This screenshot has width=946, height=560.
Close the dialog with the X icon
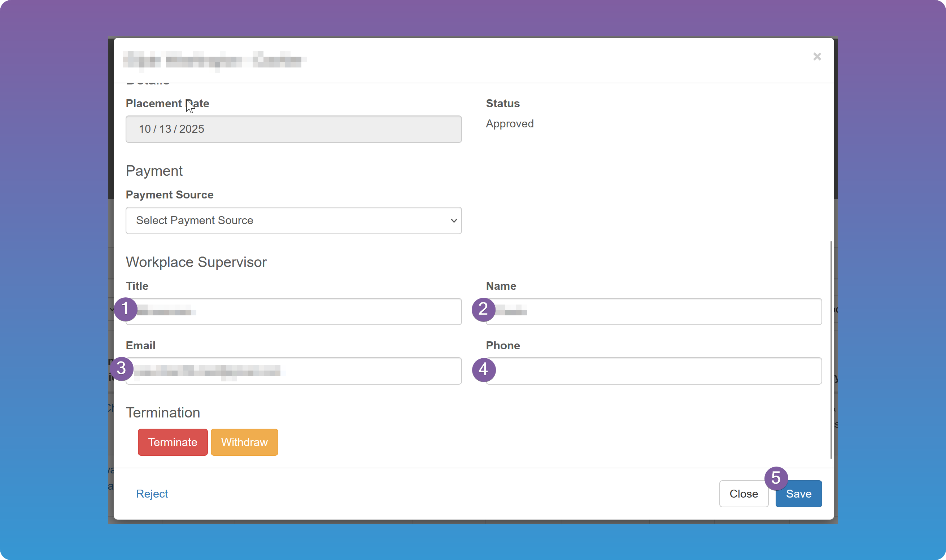[817, 57]
